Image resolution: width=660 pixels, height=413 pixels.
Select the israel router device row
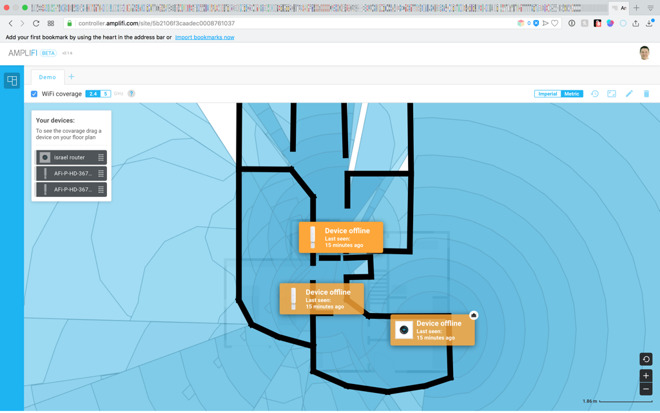tap(71, 157)
